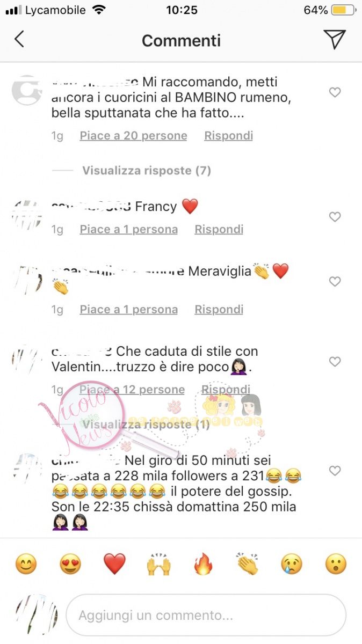Focus the Aggiungi un commento field
The width and height of the screenshot is (362, 644).
[206, 615]
